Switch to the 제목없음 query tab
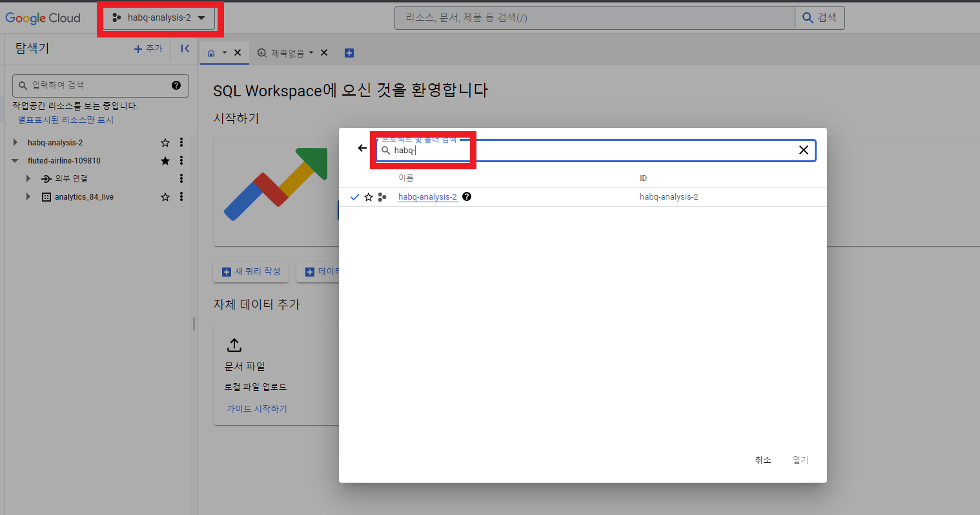This screenshot has height=515, width=980. [x=281, y=53]
